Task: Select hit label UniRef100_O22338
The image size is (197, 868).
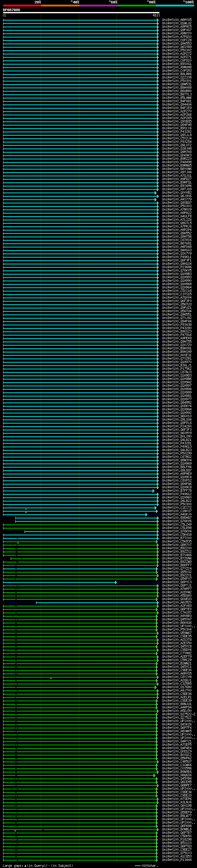Action: 177,78
